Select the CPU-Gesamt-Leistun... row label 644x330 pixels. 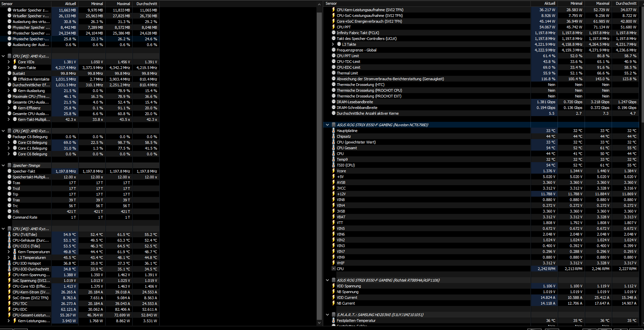[x=31, y=315]
